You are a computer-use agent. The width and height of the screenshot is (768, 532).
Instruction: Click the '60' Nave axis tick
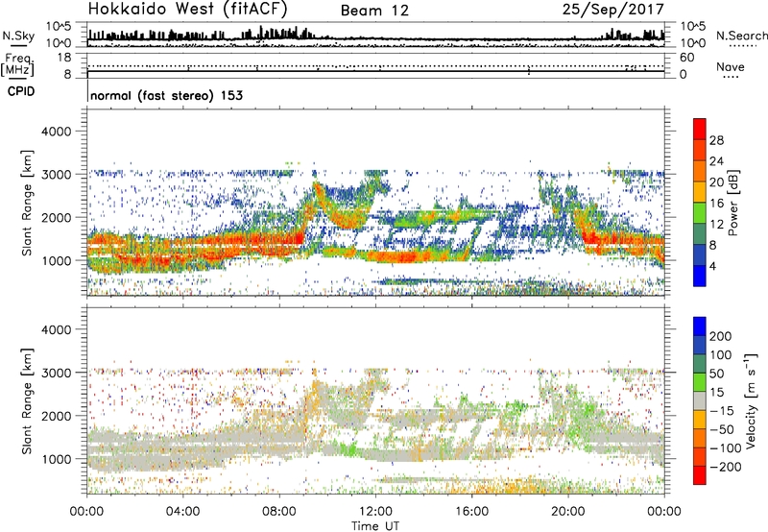[686, 58]
